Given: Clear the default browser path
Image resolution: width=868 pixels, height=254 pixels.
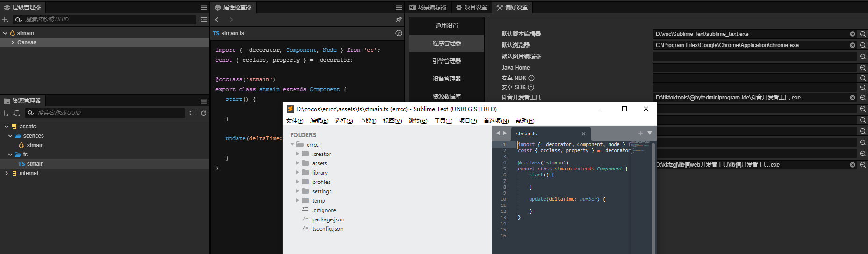Looking at the screenshot, I should (x=853, y=45).
